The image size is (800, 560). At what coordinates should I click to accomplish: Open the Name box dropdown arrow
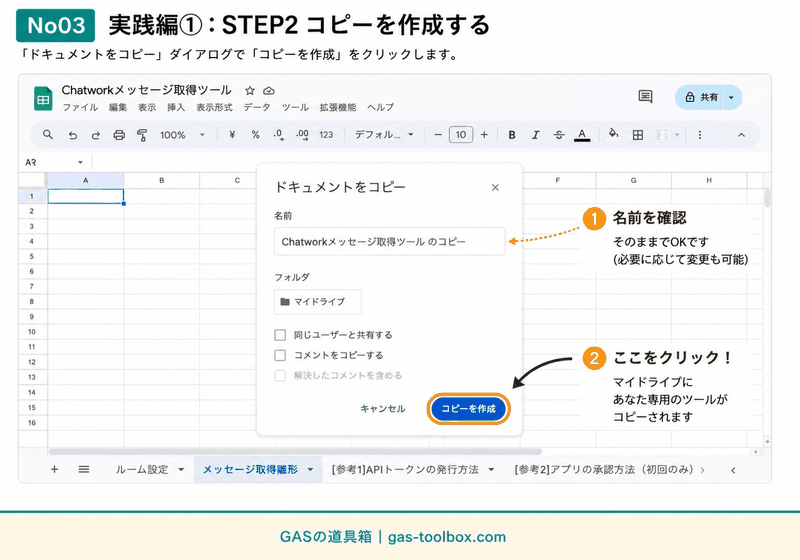tap(80, 162)
